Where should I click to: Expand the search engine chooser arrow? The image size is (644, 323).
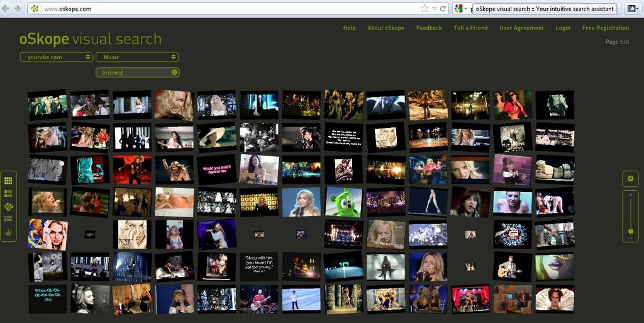click(466, 9)
